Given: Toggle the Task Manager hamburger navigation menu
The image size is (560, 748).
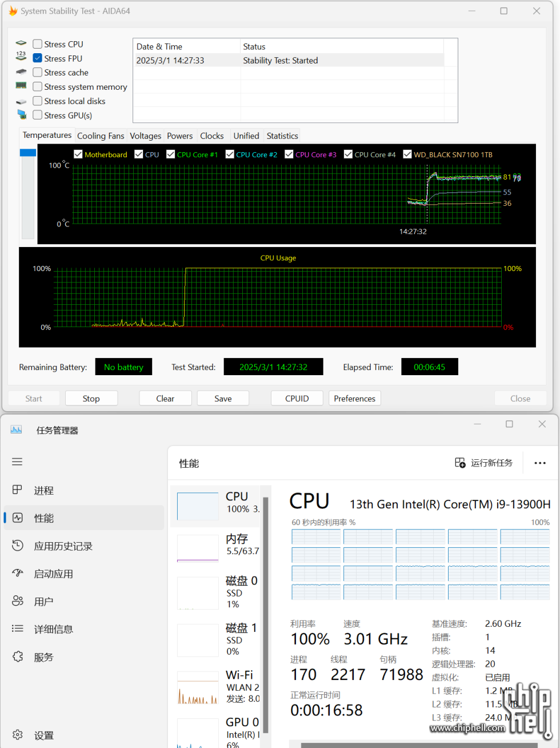Looking at the screenshot, I should [17, 461].
